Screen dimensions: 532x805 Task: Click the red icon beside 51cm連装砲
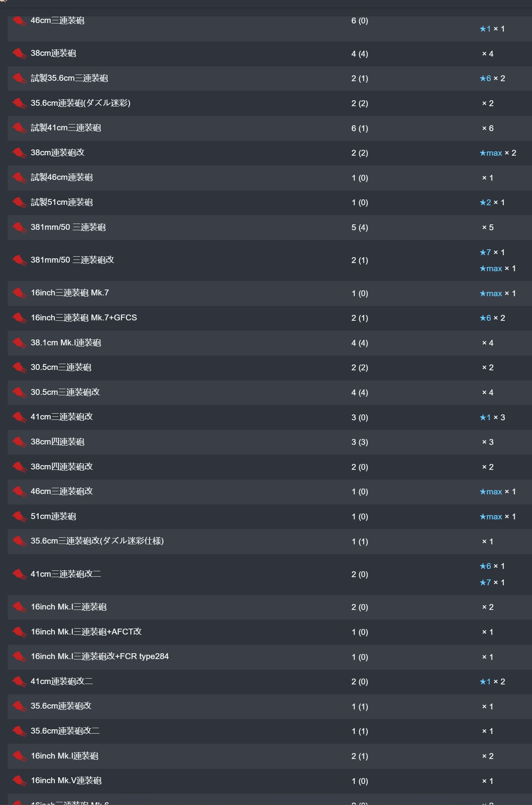click(x=19, y=517)
